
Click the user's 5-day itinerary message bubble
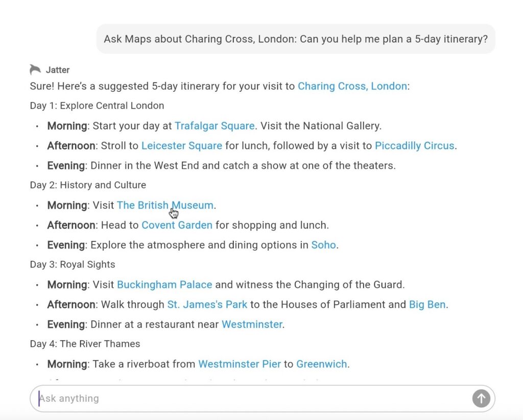point(296,39)
